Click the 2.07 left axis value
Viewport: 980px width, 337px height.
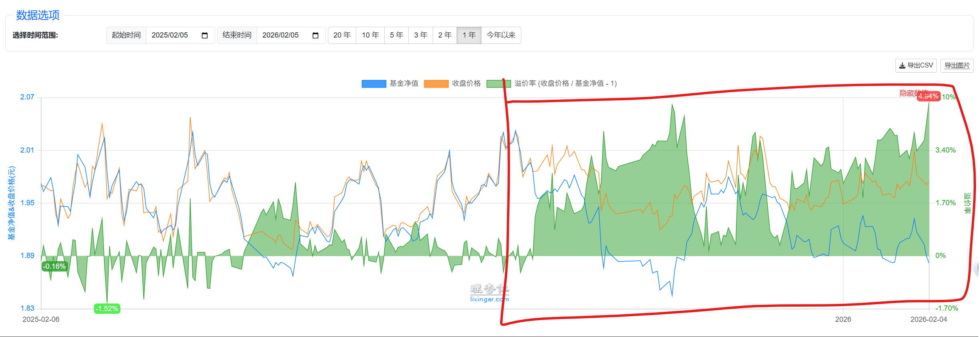pyautogui.click(x=27, y=97)
